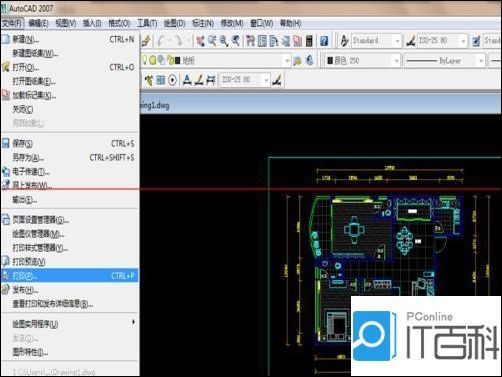The height and width of the screenshot is (377, 502).
Task: Expand the ISO-25 dimension style dropdown in top toolbar
Action: point(463,41)
